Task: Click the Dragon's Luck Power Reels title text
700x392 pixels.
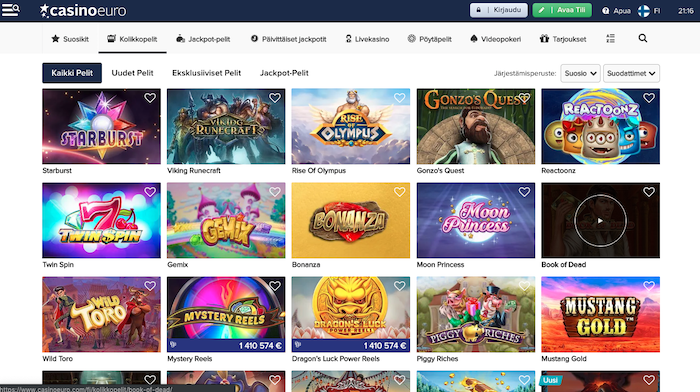Action: point(336,359)
